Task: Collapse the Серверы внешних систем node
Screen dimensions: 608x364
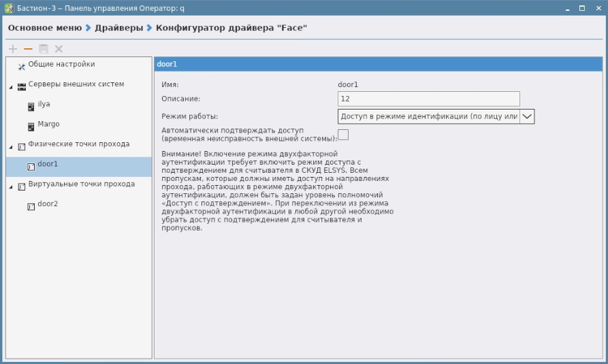Action: [11, 87]
